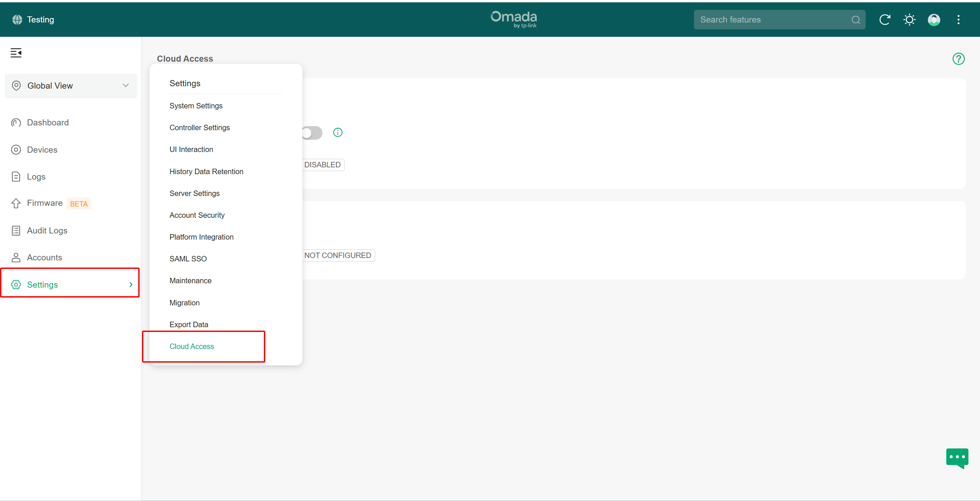Expand the Settings submenu chevron
The height and width of the screenshot is (501, 980).
[131, 285]
